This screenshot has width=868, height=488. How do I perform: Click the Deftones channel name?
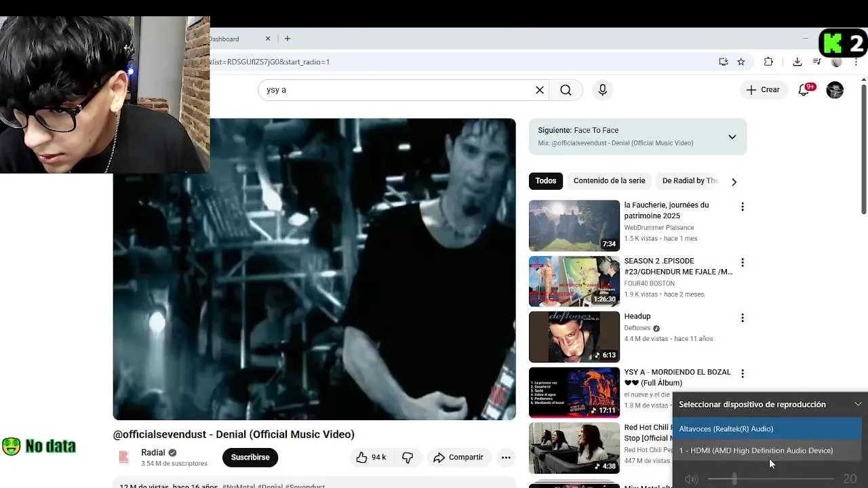tap(637, 328)
